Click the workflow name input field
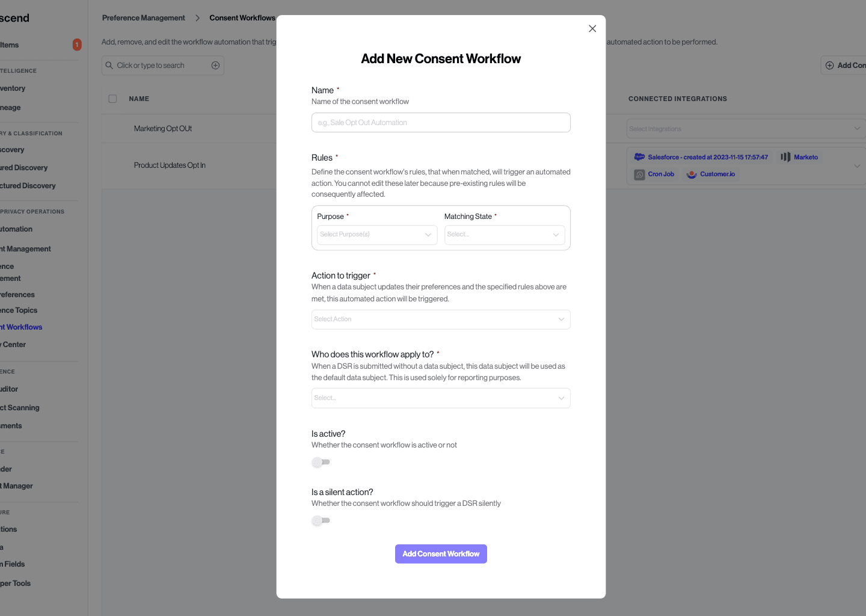 pyautogui.click(x=441, y=122)
